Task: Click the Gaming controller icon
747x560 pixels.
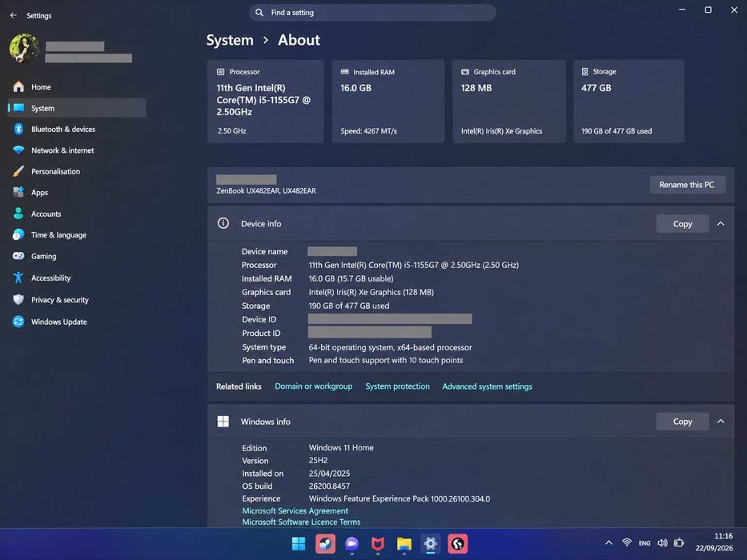Action: [x=18, y=256]
